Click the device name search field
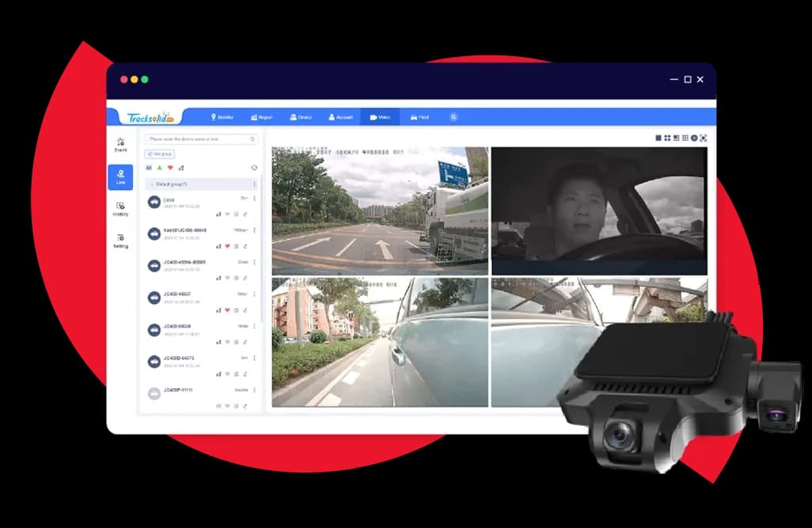This screenshot has width=812, height=528. tap(198, 139)
